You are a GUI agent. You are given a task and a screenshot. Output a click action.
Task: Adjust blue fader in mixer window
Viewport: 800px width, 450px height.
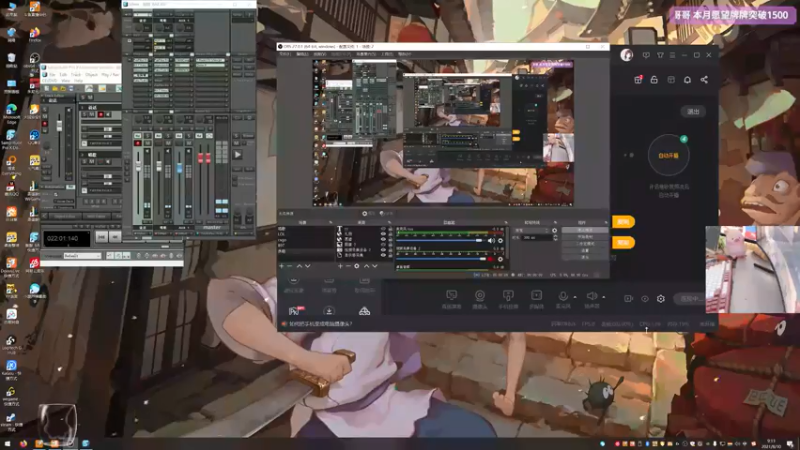point(179,168)
